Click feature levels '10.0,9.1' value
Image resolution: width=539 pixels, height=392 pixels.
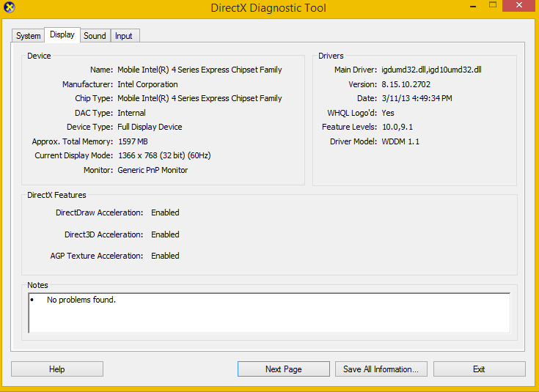click(x=397, y=127)
